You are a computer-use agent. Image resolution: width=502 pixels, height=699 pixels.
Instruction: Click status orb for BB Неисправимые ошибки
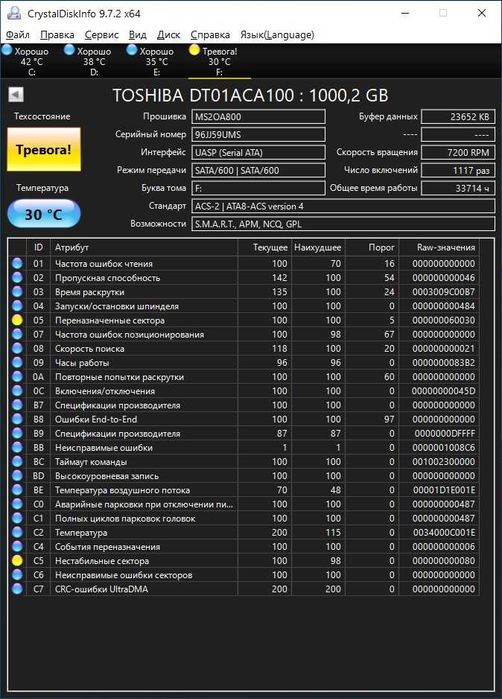point(17,448)
